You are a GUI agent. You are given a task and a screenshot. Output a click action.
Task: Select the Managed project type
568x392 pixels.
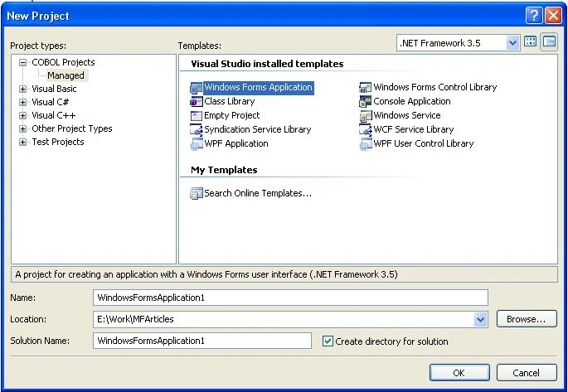coord(66,75)
